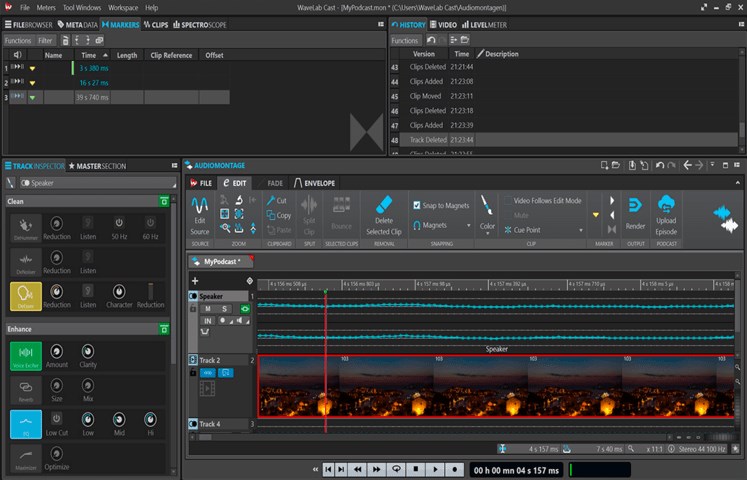The height and width of the screenshot is (480, 747).
Task: Click the Filter button in Markers
Action: [x=45, y=41]
